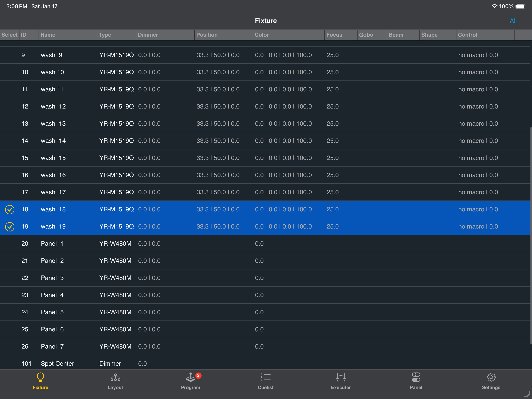Tap the 3:08 PM clock
The width and height of the screenshot is (532, 399).
17,6
